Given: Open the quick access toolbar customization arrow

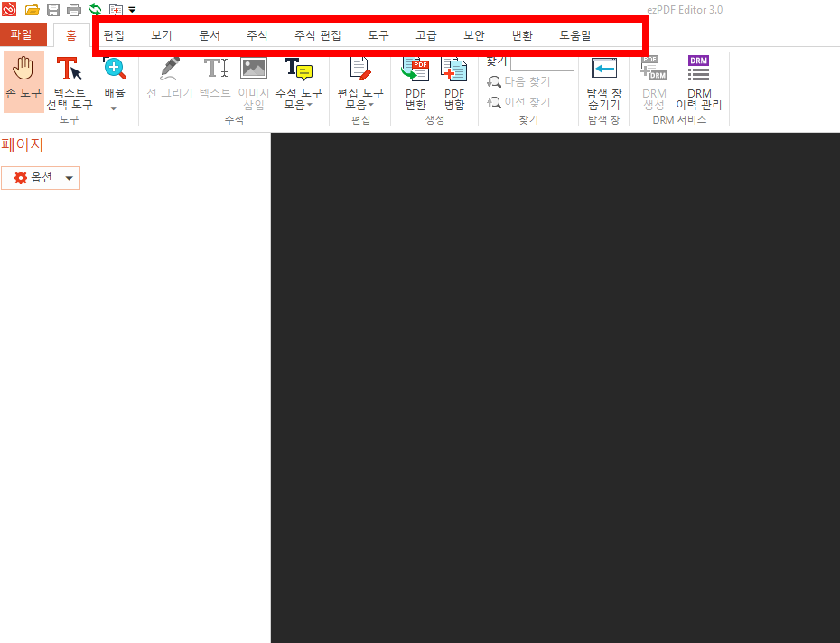Looking at the screenshot, I should click(132, 10).
